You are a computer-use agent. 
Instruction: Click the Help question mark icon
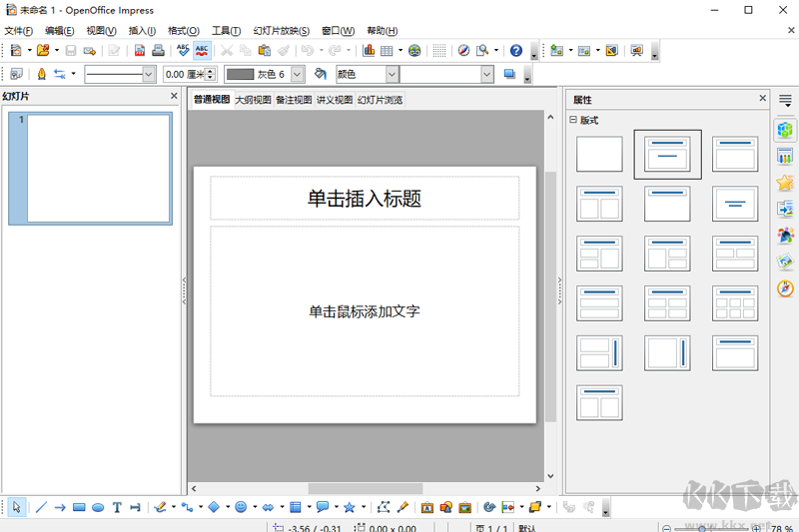pos(515,50)
